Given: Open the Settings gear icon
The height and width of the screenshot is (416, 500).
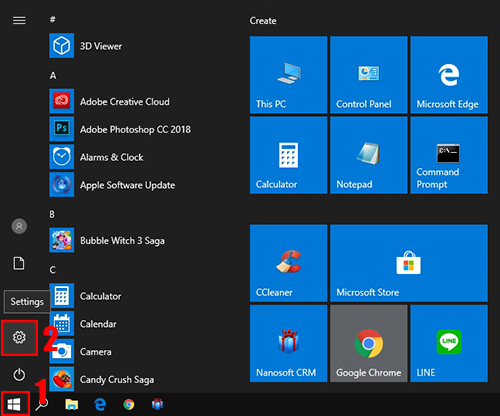Looking at the screenshot, I should (19, 337).
